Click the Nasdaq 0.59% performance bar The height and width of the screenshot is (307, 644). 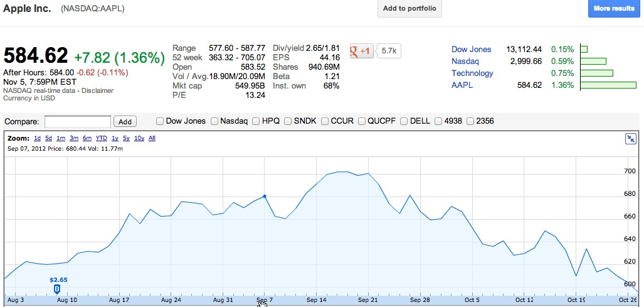point(593,62)
